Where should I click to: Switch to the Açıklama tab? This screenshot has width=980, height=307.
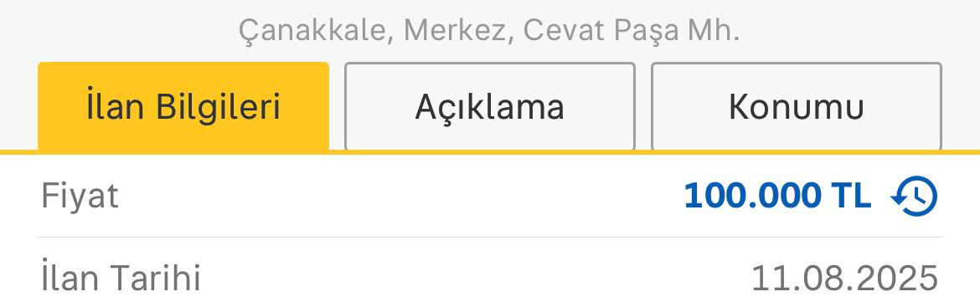[x=489, y=107]
